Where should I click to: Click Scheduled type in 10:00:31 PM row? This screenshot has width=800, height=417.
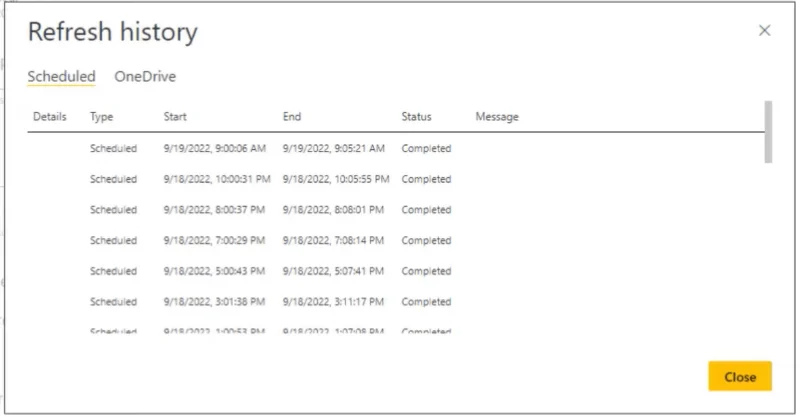(113, 179)
